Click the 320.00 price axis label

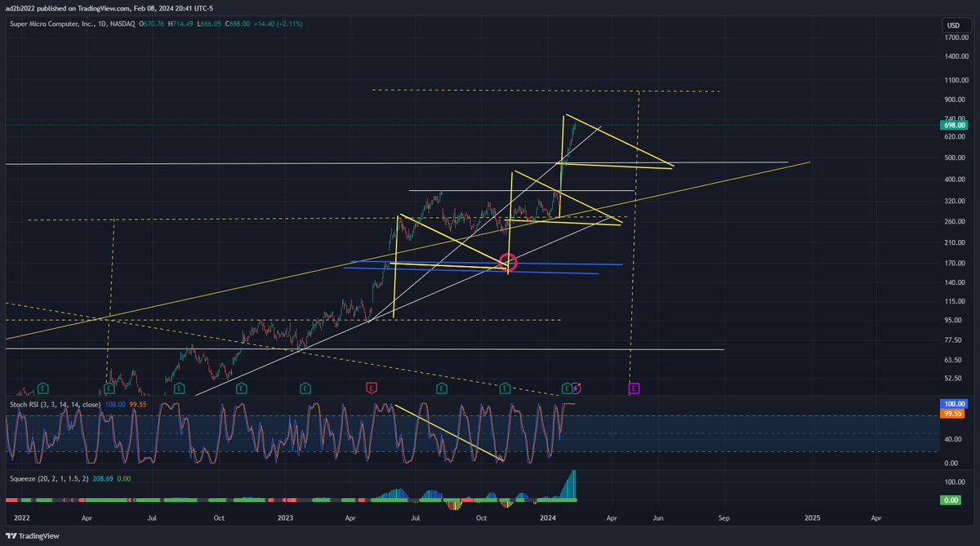click(955, 201)
